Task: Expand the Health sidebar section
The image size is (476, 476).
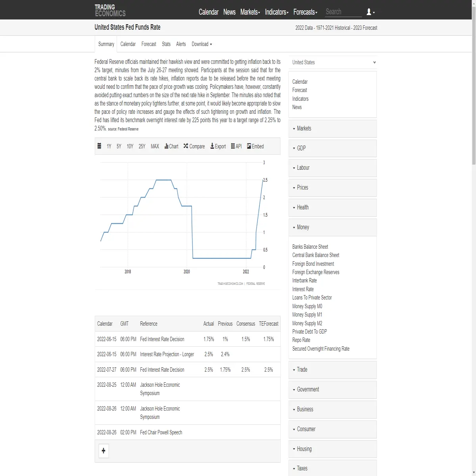Action: (x=333, y=207)
